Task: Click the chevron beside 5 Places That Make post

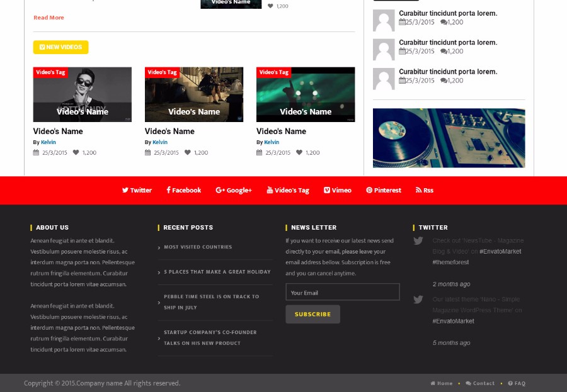Action: [159, 272]
